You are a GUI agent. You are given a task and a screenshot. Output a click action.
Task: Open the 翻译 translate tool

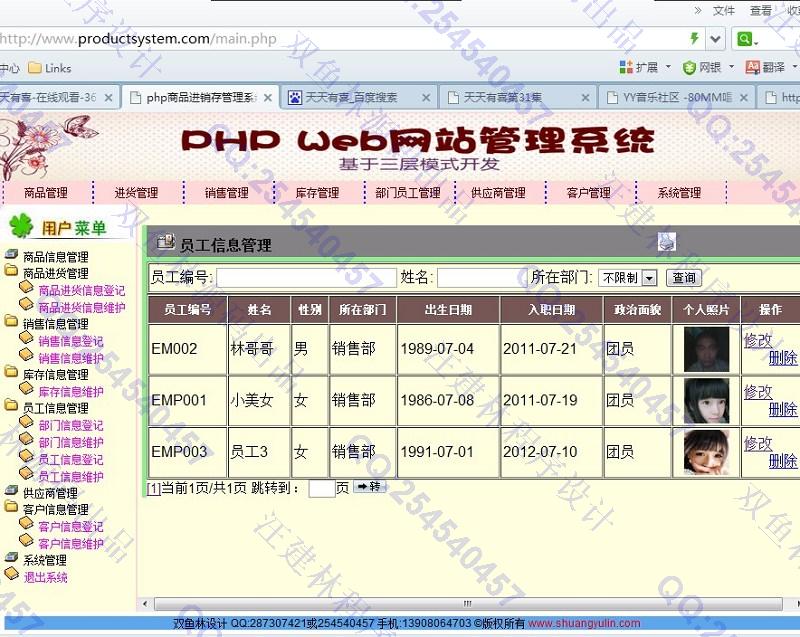pyautogui.click(x=770, y=67)
